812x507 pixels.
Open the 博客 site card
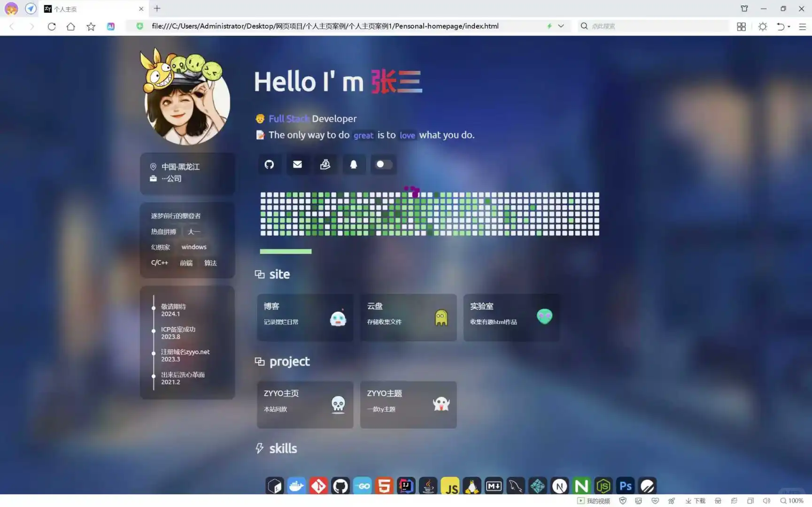pyautogui.click(x=305, y=317)
